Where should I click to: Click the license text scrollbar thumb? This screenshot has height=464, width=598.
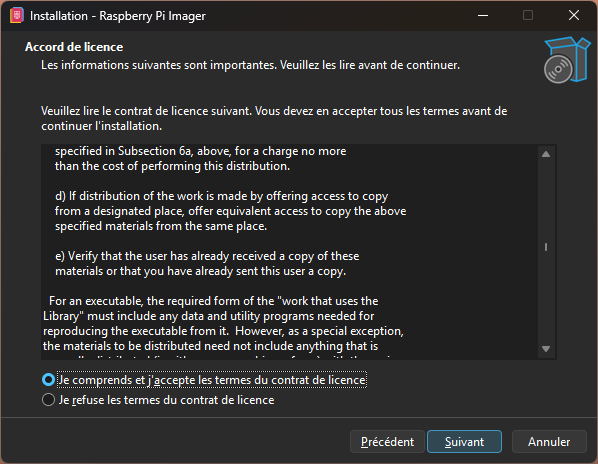pos(546,247)
